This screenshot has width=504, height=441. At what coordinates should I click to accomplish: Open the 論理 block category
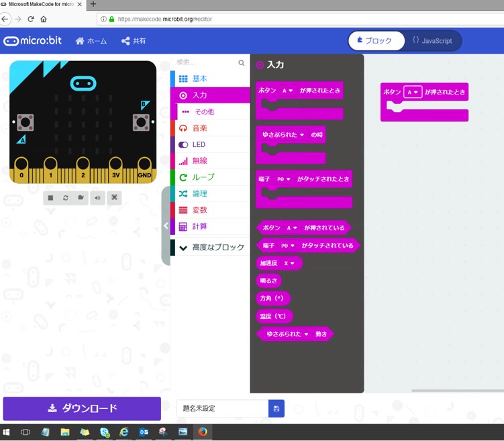210,193
